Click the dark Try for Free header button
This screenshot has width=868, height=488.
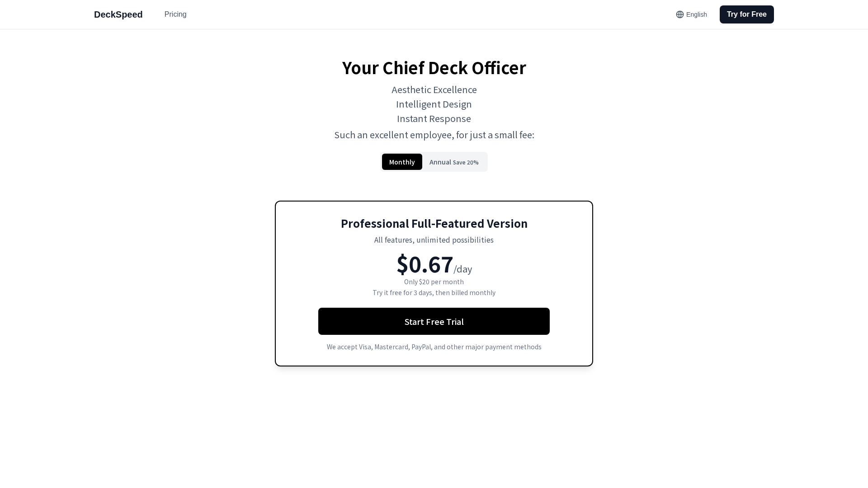[746, 14]
